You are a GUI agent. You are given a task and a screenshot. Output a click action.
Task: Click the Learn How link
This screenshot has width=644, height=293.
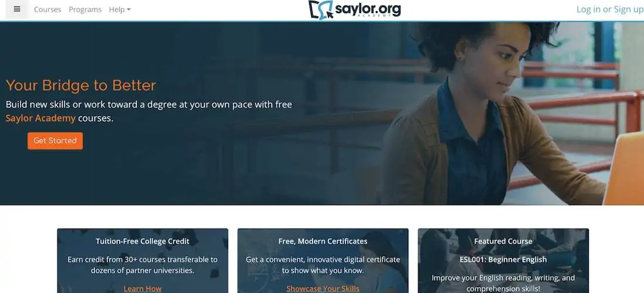[143, 288]
